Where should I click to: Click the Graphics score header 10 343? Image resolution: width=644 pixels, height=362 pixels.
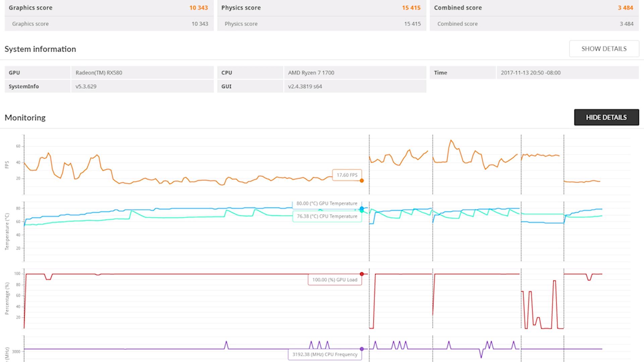point(199,8)
